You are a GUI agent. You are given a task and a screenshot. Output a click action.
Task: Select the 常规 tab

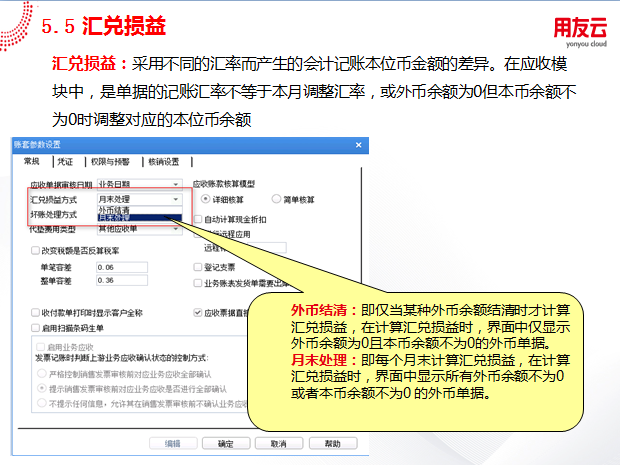click(31, 161)
